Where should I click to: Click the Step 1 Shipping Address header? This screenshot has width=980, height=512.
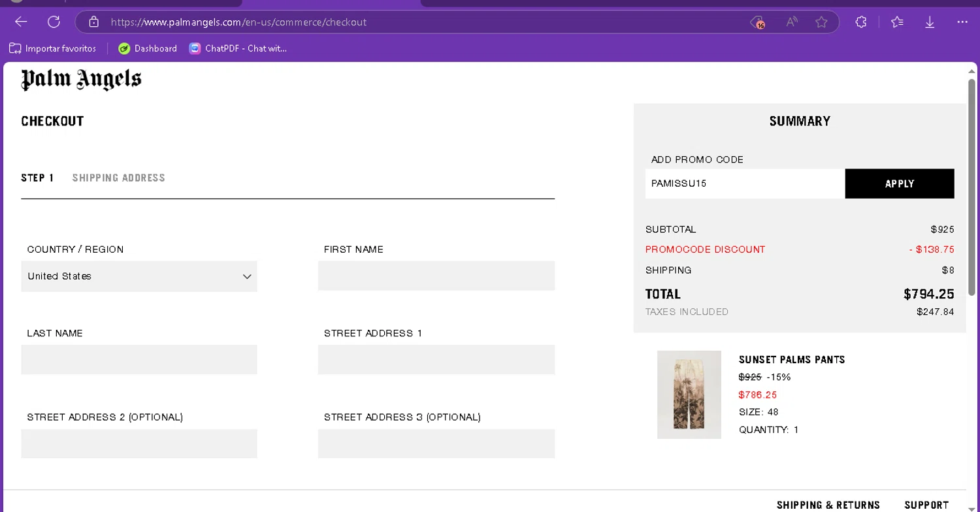93,178
